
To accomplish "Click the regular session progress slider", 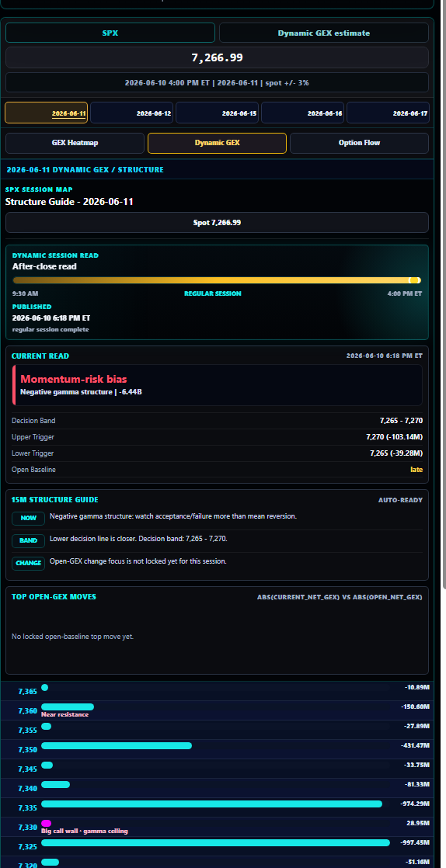I will click(217, 280).
